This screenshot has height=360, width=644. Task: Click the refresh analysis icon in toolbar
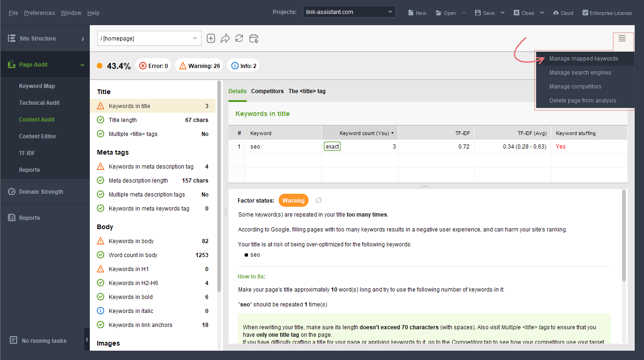[x=239, y=38]
